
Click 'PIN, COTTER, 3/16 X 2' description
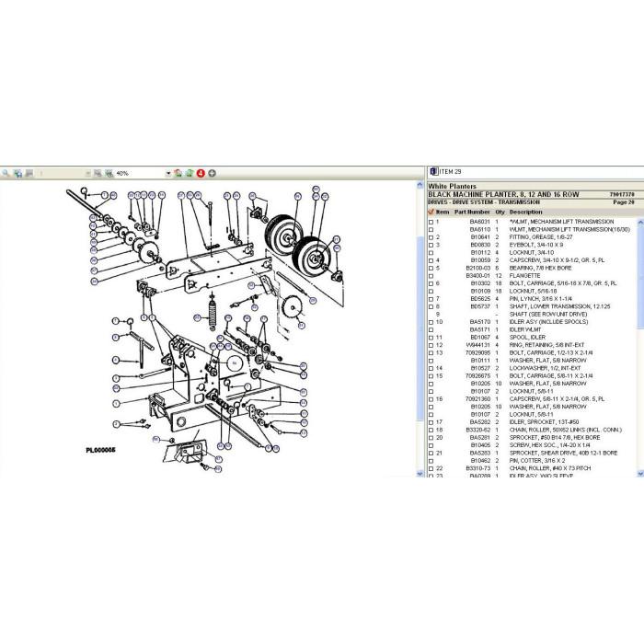536,461
